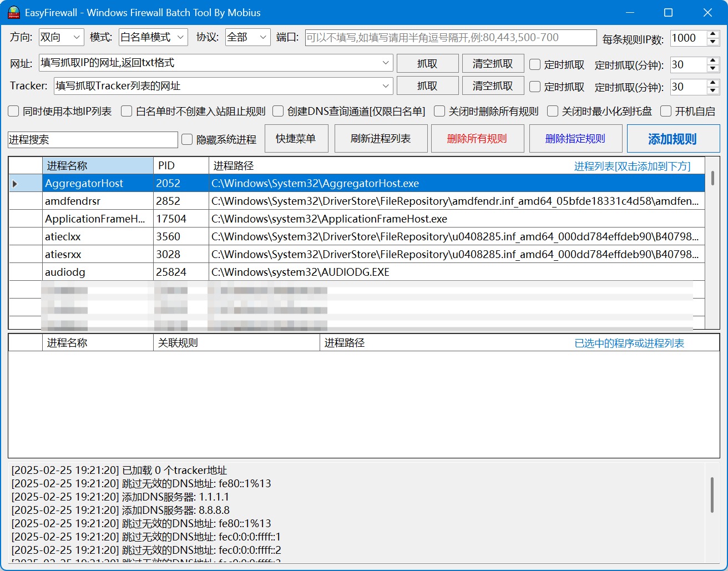Decrease 定时抓取(分钟) in the Tracker row
This screenshot has height=571, width=728.
(x=713, y=90)
